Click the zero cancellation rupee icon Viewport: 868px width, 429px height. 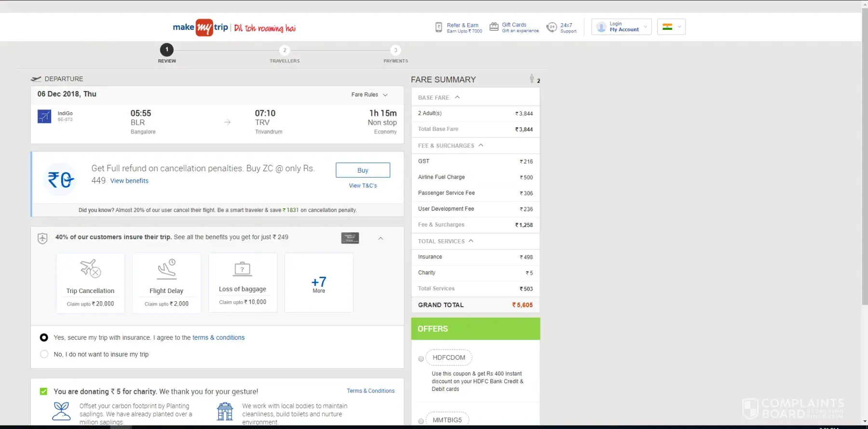(61, 180)
